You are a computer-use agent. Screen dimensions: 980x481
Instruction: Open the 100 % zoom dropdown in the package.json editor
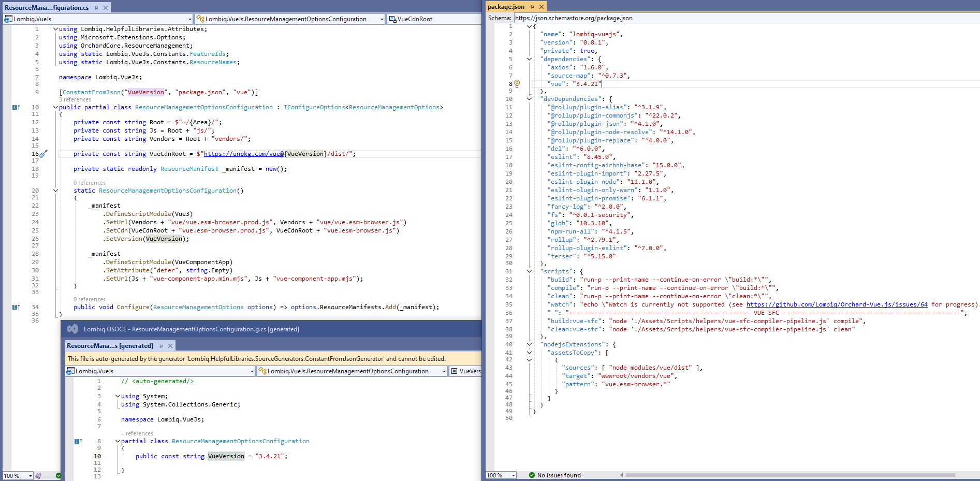pos(514,475)
